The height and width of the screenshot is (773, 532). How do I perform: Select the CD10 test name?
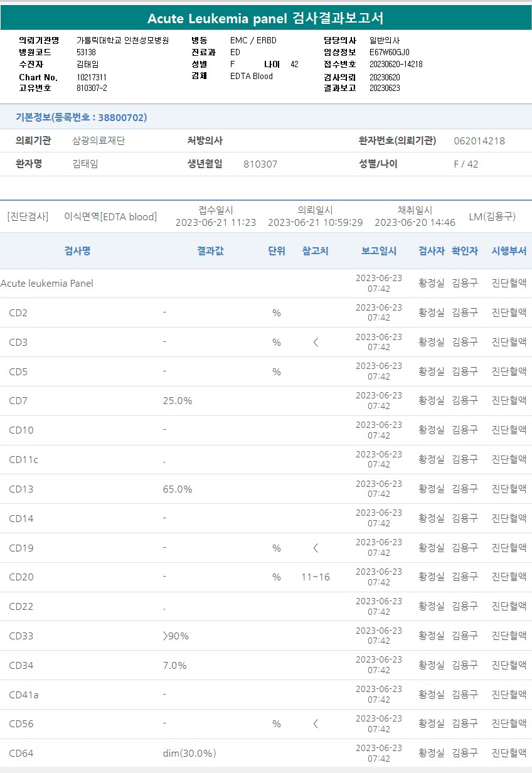[21, 430]
